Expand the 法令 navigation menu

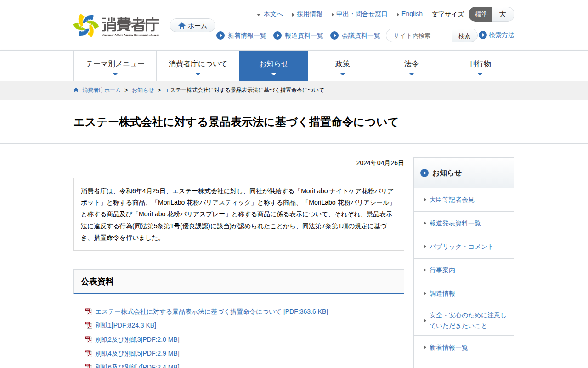click(412, 66)
